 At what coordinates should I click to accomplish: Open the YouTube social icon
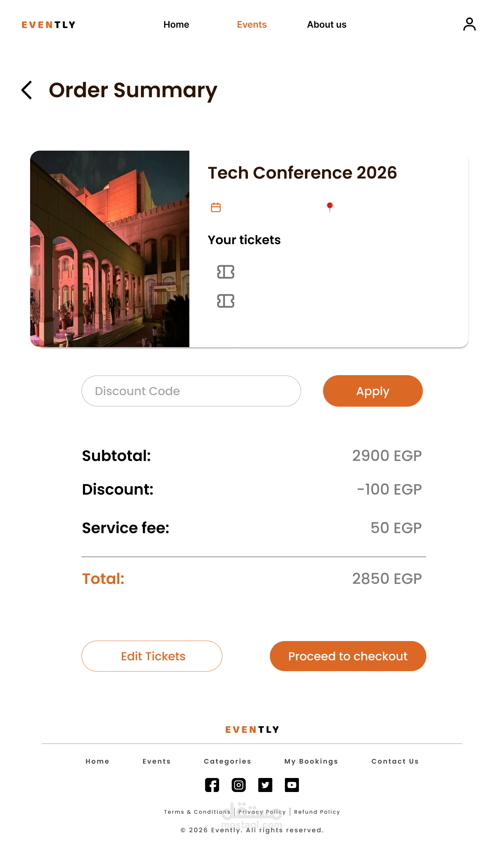coord(292,785)
